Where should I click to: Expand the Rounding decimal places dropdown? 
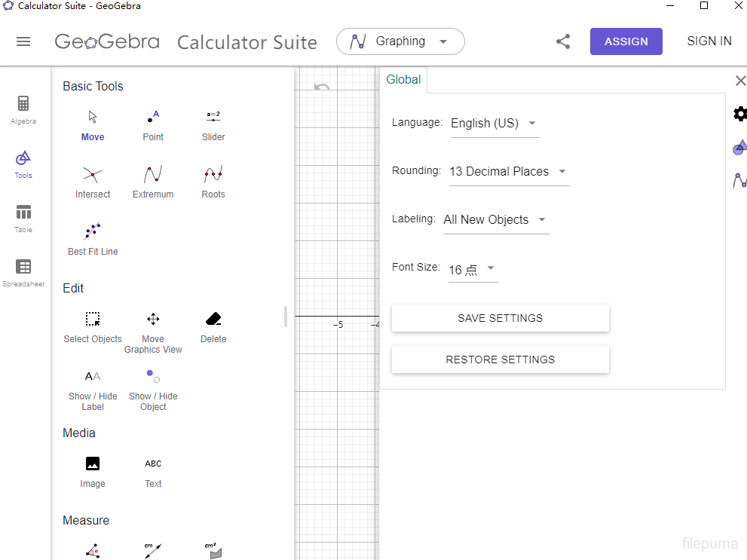508,172
